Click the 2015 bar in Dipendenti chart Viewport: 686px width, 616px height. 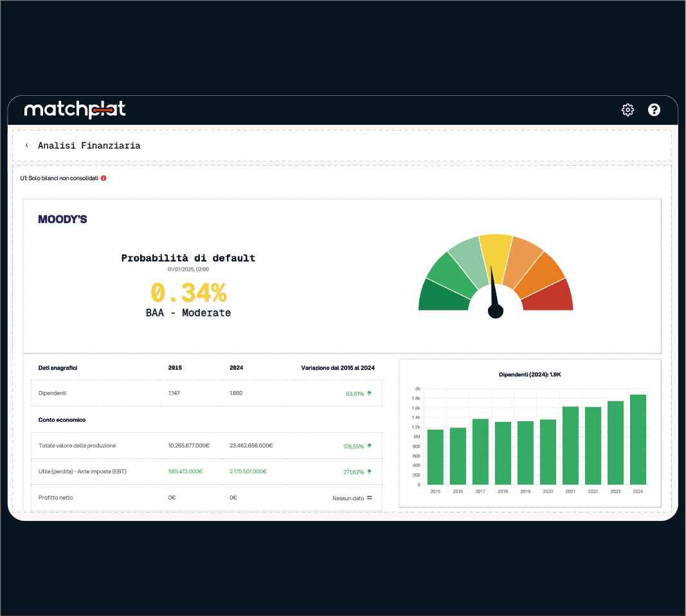point(435,457)
